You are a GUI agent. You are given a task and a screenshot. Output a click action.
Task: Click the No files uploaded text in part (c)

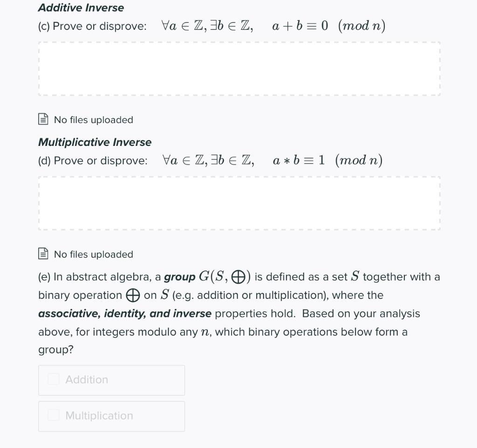(93, 120)
